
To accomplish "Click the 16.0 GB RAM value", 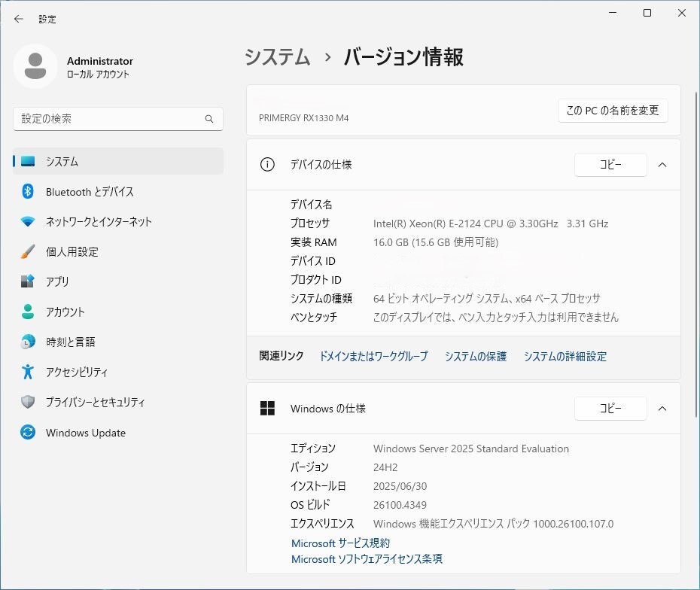I will click(x=436, y=242).
